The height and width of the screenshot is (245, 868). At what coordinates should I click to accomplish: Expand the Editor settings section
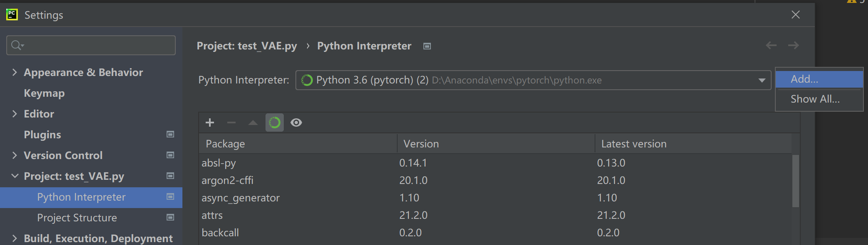pos(15,114)
